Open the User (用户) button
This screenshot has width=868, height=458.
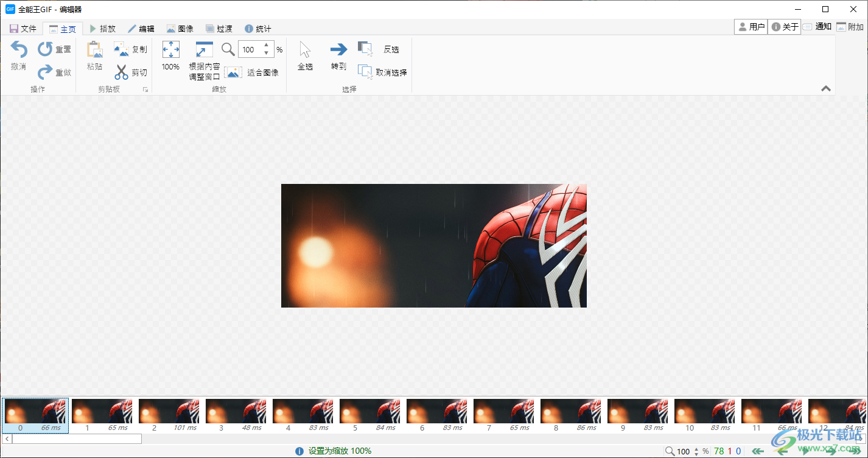coord(751,27)
